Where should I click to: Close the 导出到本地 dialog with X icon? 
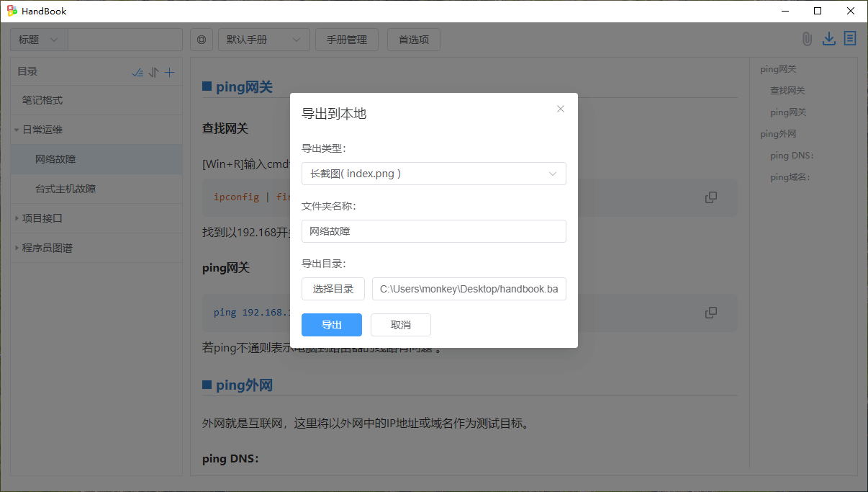point(561,109)
